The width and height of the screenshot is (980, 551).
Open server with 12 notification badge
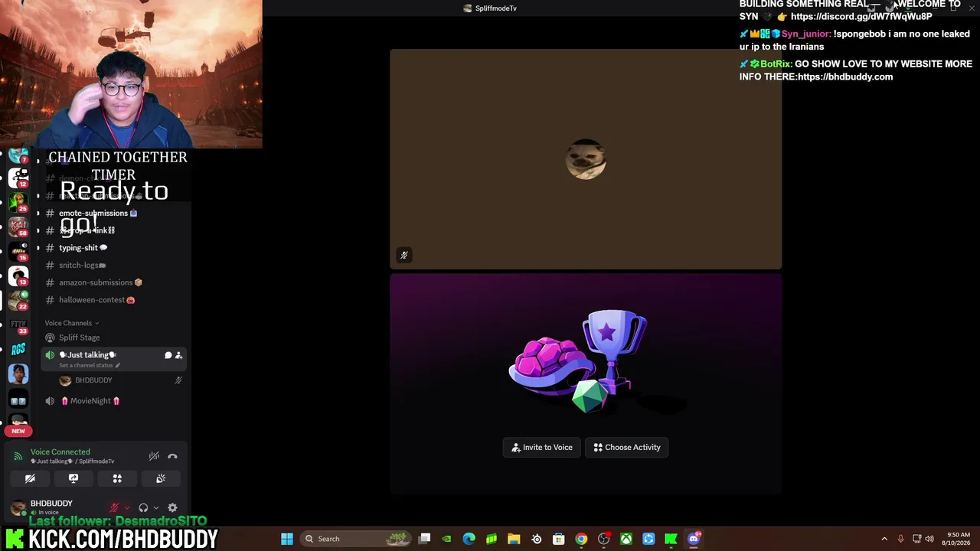point(18,178)
